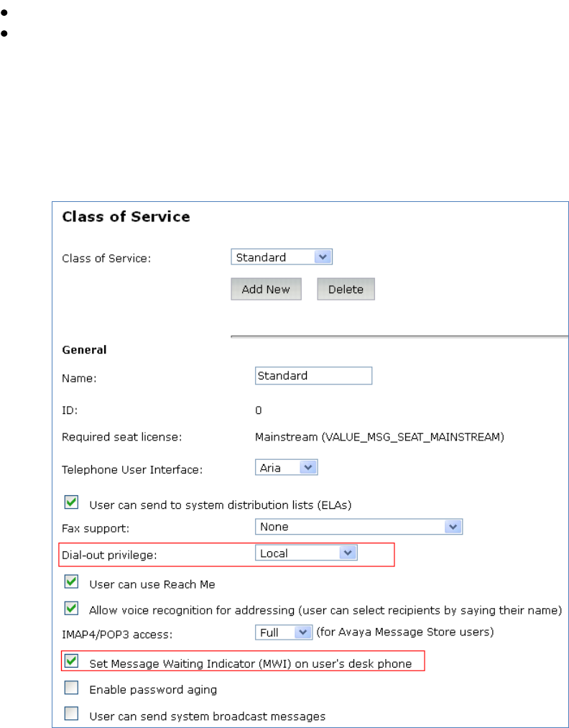The image size is (569, 728).
Task: Select the ID value 0
Action: [x=259, y=410]
